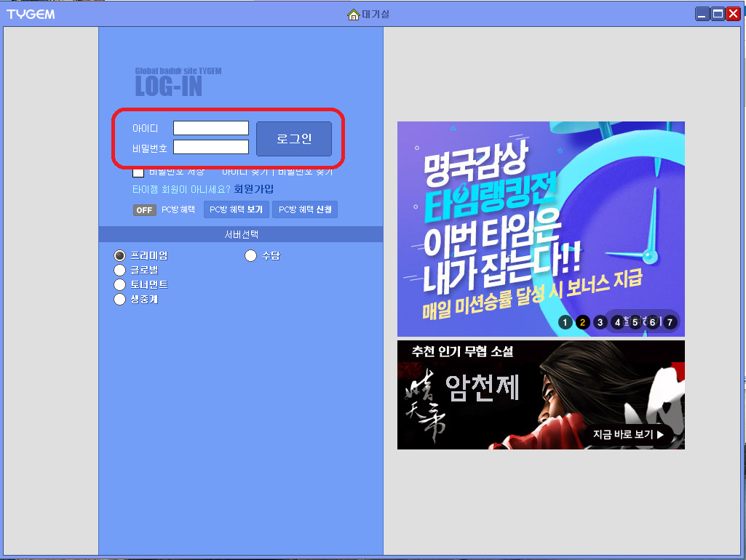This screenshot has width=746, height=560.
Task: Click the 로그인 button
Action: (293, 138)
